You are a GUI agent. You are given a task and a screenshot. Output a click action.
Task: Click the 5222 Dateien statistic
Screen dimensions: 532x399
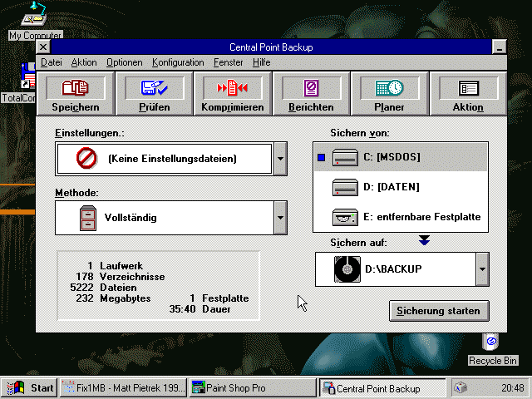point(103,288)
